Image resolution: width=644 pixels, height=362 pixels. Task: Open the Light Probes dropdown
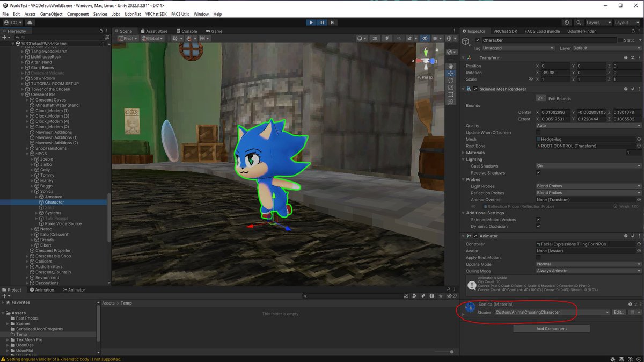588,186
